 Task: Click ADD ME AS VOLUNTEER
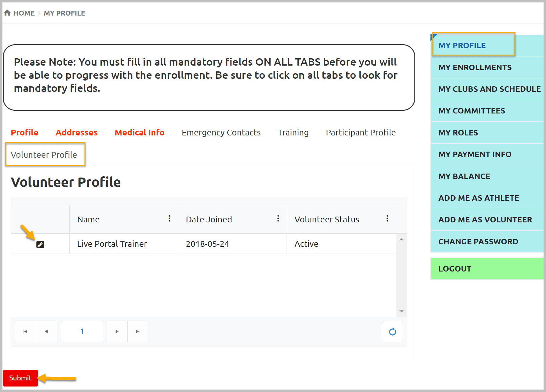487,220
